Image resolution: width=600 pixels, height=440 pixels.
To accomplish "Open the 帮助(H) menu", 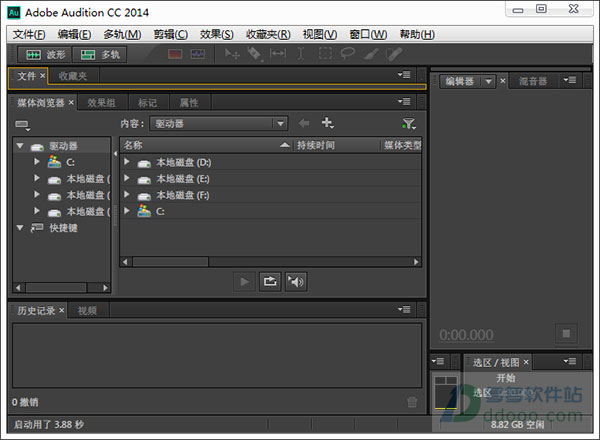I will coord(417,35).
